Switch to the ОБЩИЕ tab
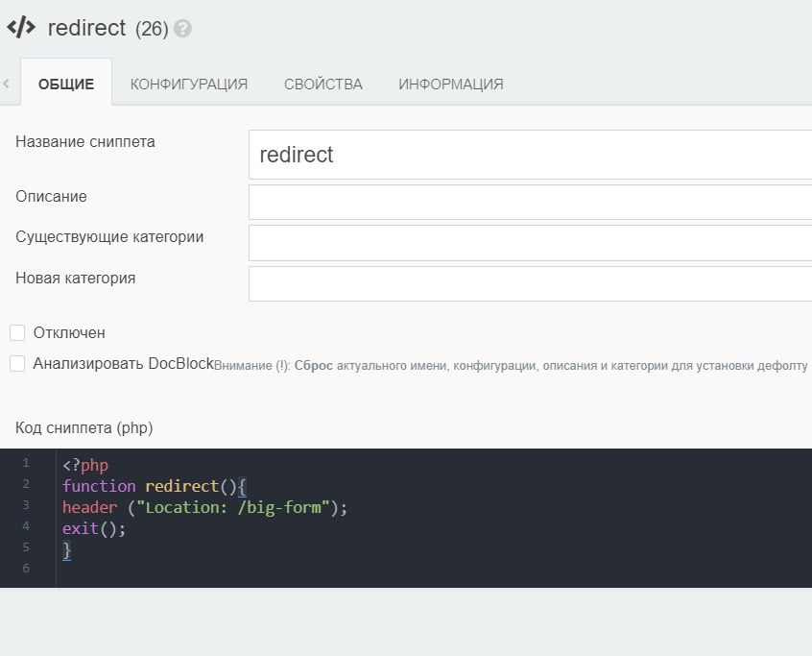Screen dimensions: 812x656 tap(66, 84)
